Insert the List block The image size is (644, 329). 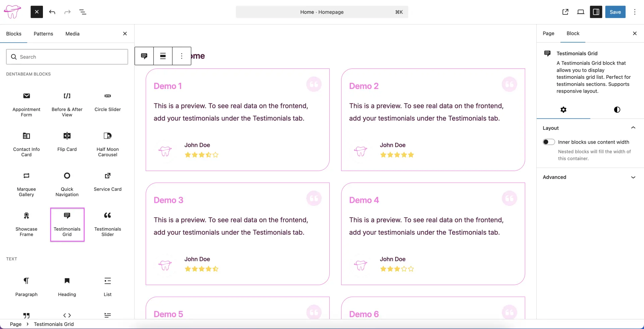click(108, 287)
